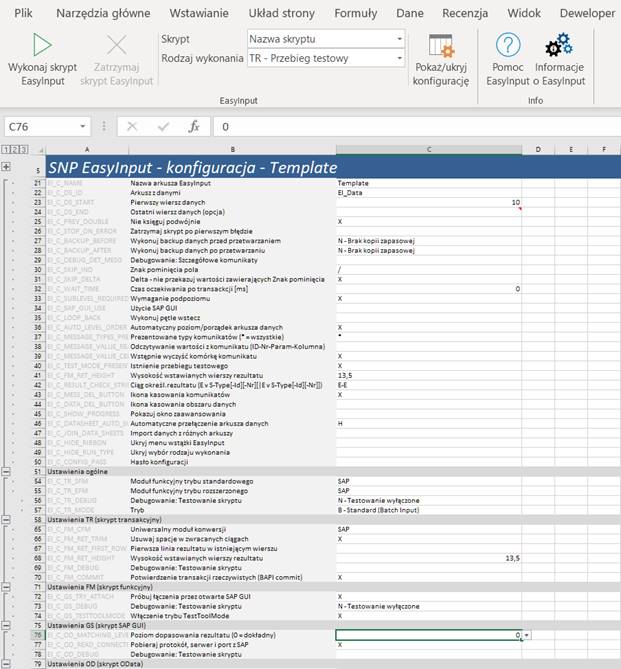Select column A header
The image size is (621, 669).
(87, 150)
